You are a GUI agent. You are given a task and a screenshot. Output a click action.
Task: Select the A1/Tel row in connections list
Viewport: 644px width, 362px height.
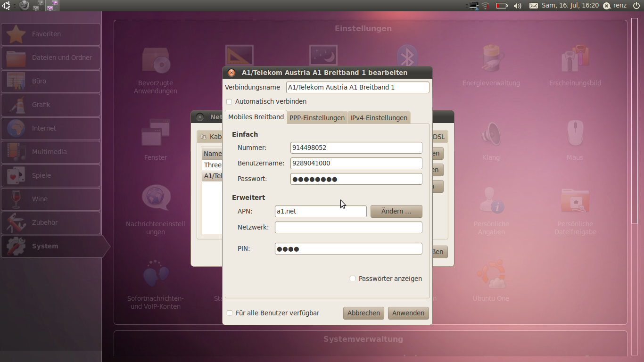click(x=212, y=176)
